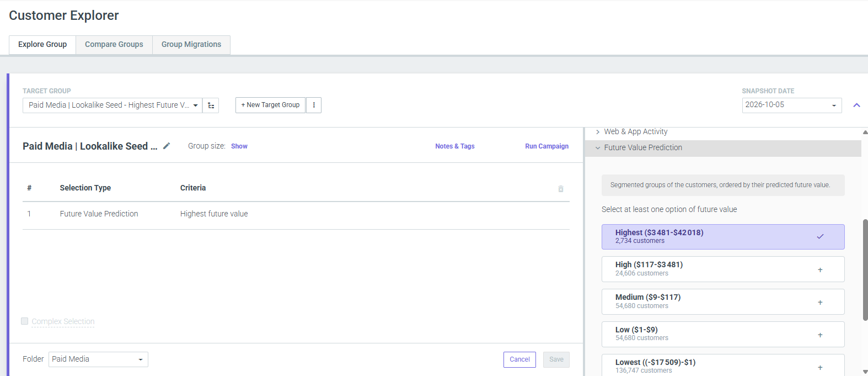Collapse the Future Value Prediction section
This screenshot has width=868, height=376.
tap(723, 148)
